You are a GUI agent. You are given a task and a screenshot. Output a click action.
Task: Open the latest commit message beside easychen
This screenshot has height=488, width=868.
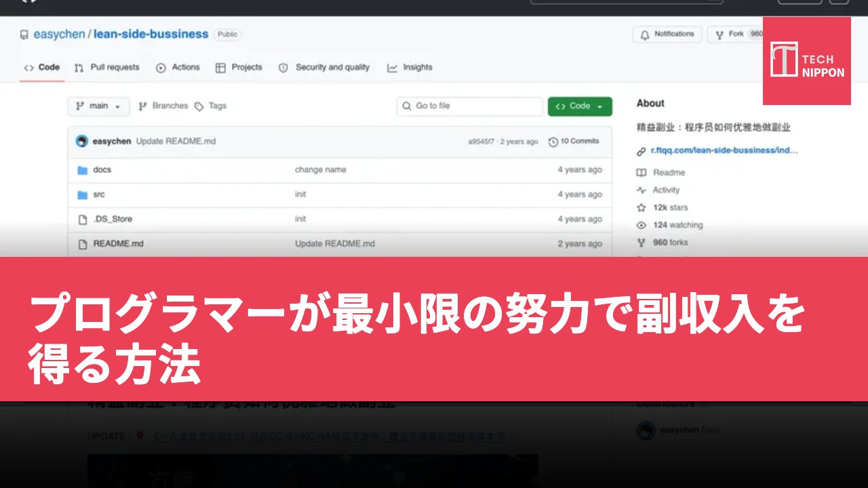(x=176, y=141)
